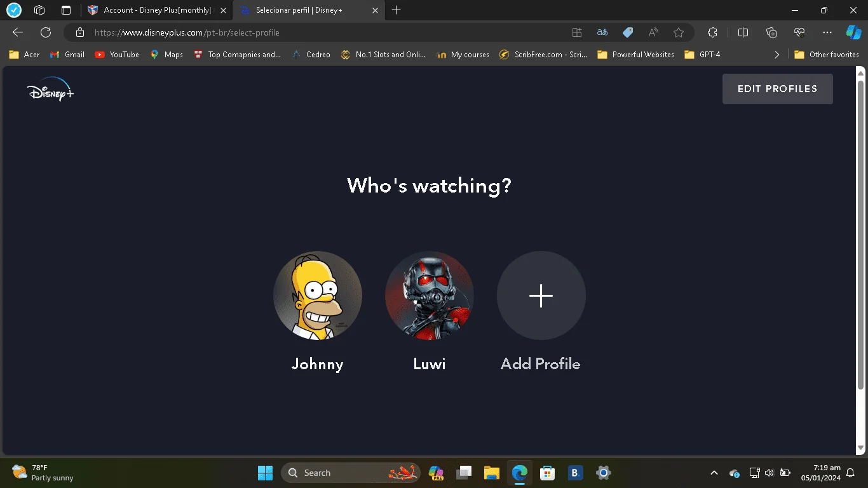Click the Luwi profile name
This screenshot has width=868, height=488.
point(430,364)
